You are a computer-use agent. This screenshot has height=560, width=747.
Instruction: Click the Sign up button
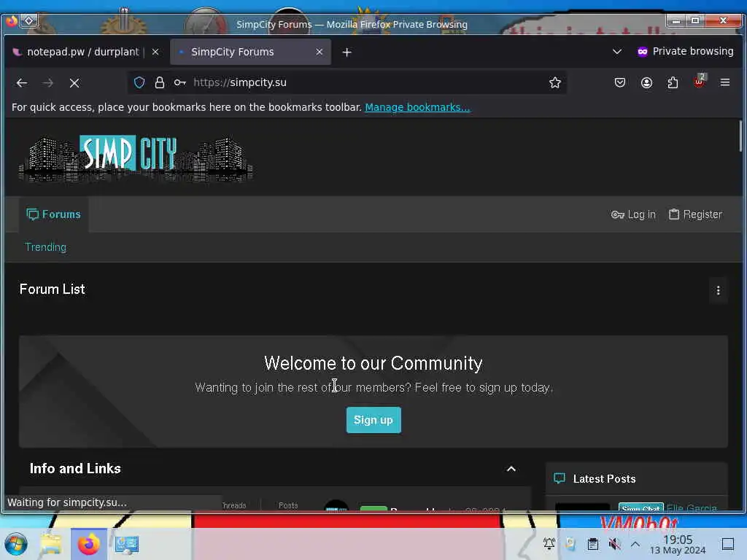(373, 420)
